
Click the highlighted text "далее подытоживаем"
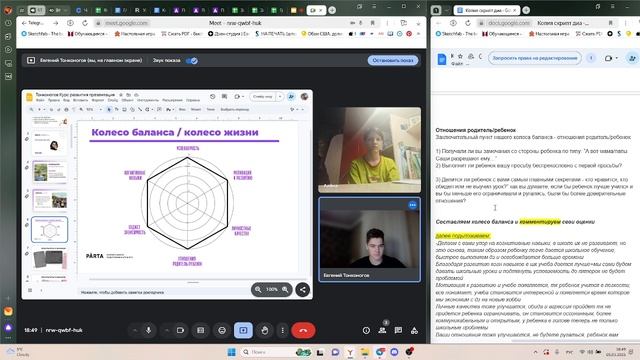[463, 236]
